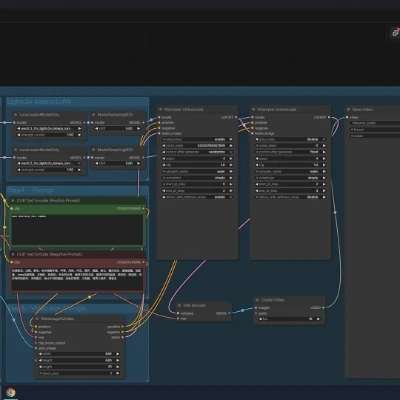
Task: Collapse the Save Video node via its title dot
Action: coord(348,109)
